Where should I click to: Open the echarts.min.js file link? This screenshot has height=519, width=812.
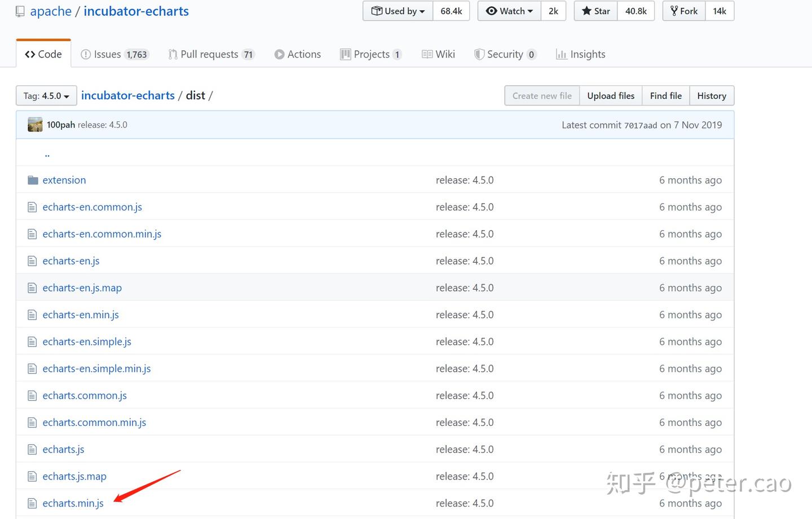73,503
